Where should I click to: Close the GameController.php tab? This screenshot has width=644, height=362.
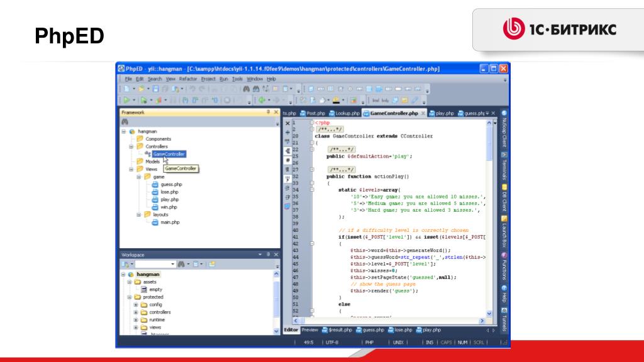[423, 113]
